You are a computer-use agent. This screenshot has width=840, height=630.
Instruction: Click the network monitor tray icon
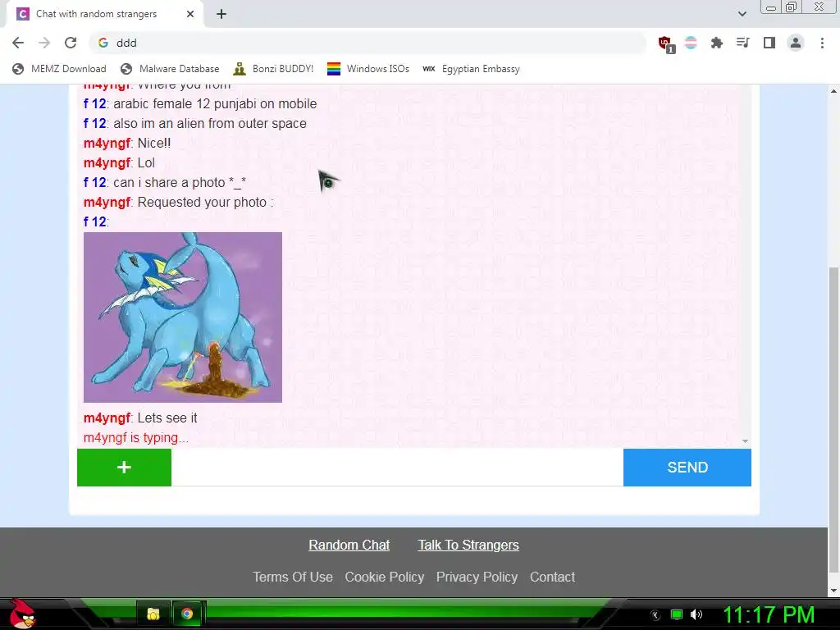coord(677,615)
